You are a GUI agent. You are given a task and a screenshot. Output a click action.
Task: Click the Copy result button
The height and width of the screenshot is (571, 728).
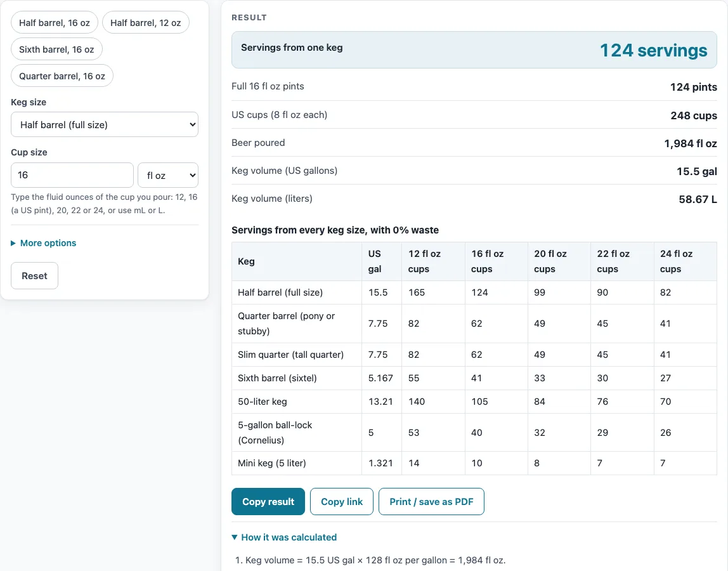268,501
